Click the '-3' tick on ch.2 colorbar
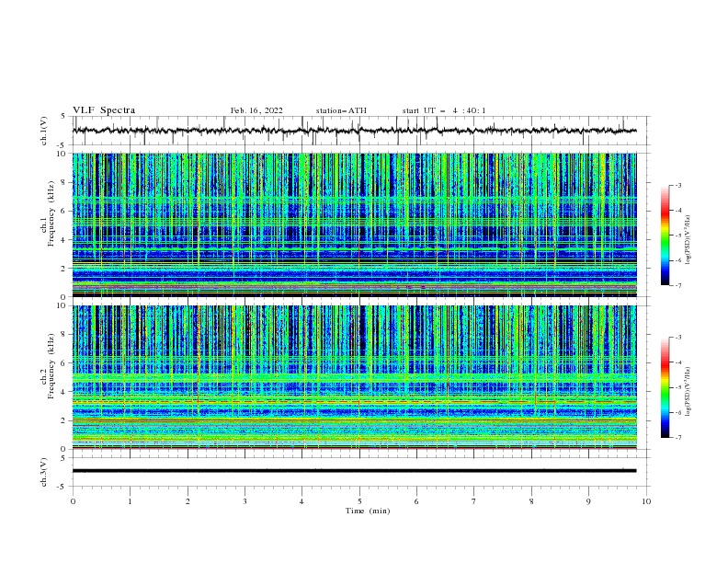 click(678, 338)
